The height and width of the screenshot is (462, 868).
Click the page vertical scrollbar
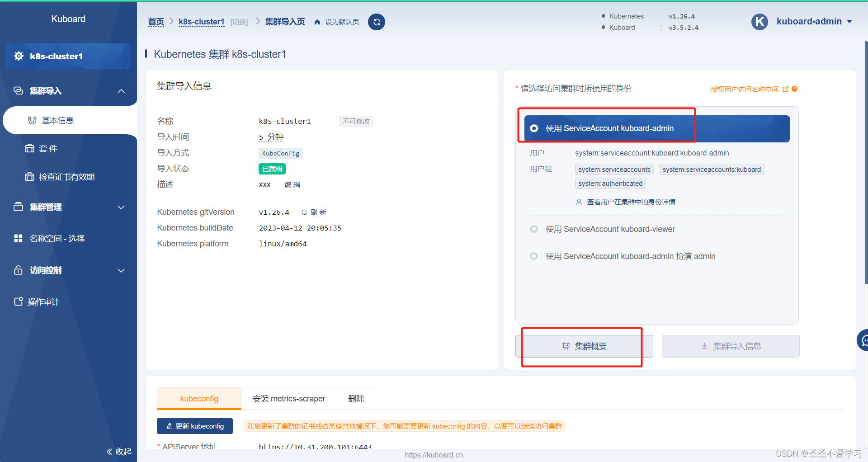[866, 163]
